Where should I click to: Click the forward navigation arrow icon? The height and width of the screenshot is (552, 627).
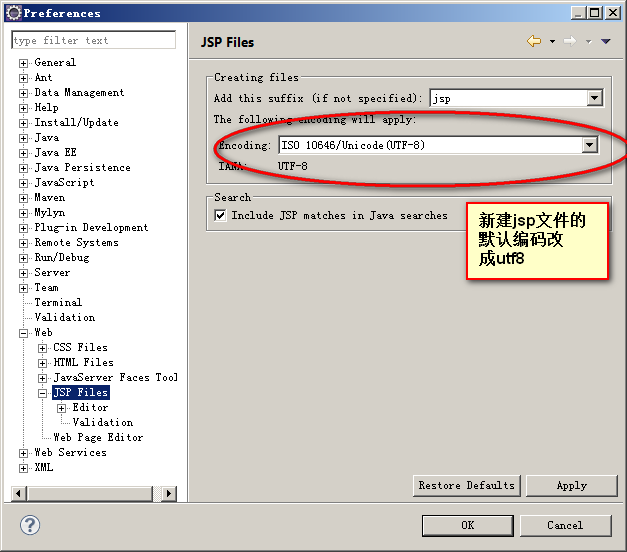[569, 41]
